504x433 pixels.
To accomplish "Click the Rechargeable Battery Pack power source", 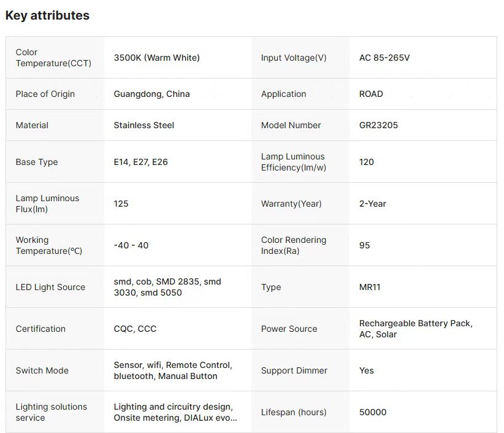I will (x=415, y=324).
